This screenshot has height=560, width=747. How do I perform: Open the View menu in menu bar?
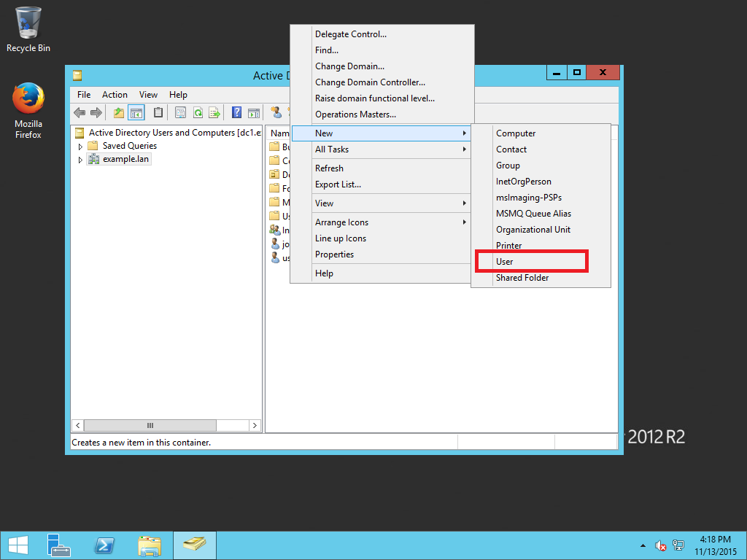pos(148,95)
